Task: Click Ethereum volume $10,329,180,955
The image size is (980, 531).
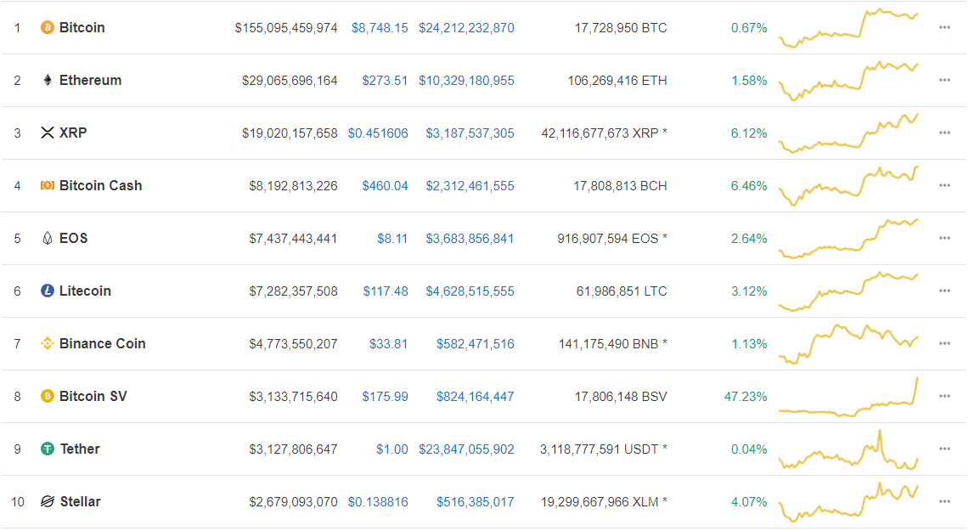Action: [x=466, y=81]
